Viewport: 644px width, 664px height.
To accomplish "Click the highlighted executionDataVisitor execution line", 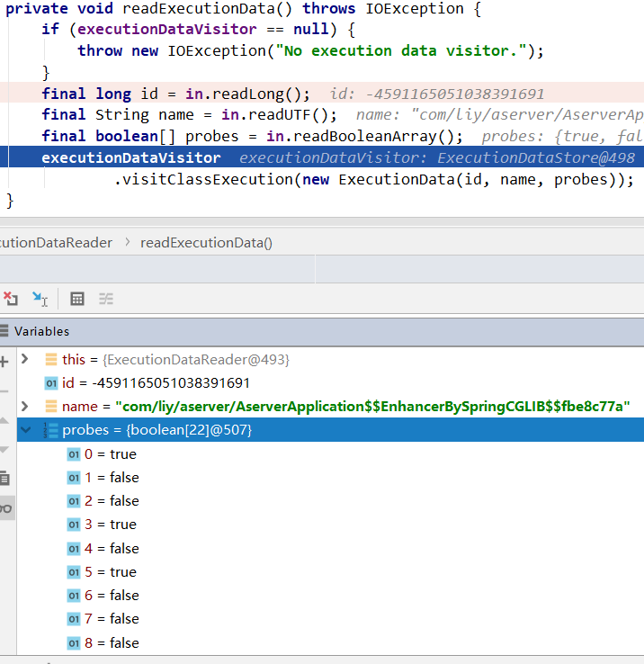I will tap(130, 157).
